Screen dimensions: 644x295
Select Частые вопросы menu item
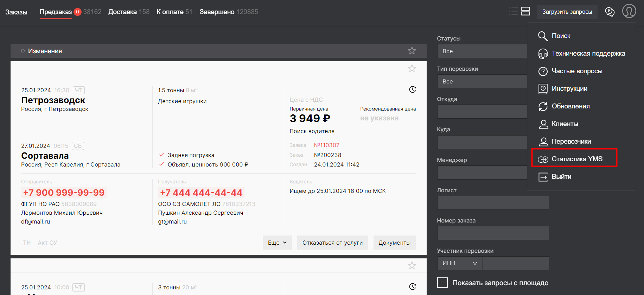coord(577,71)
